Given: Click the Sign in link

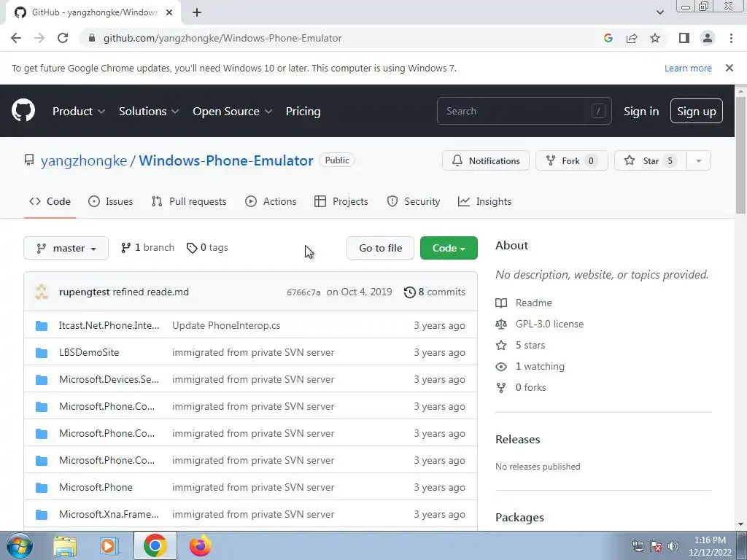Looking at the screenshot, I should (x=641, y=111).
